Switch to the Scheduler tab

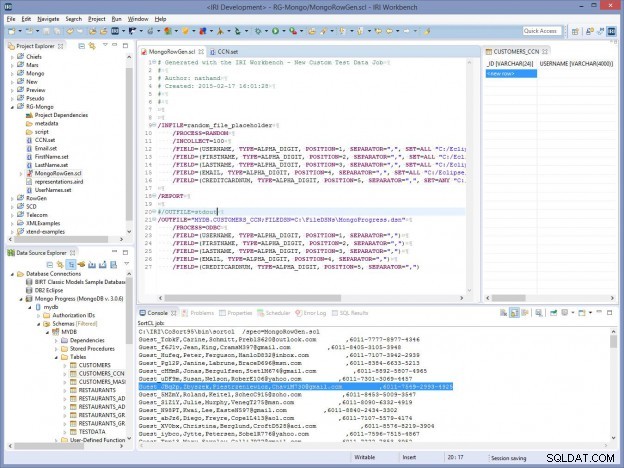[274, 313]
